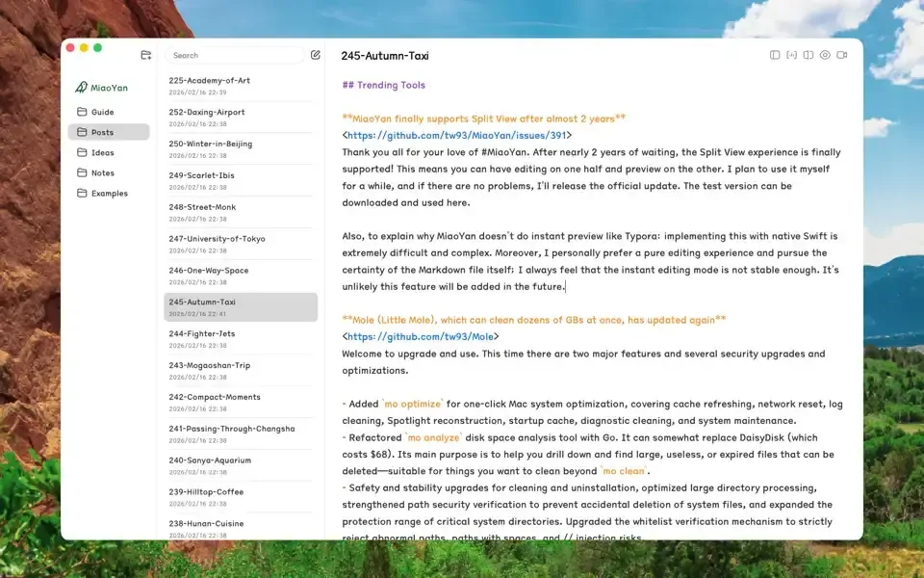The height and width of the screenshot is (578, 924).
Task: Click the `mo clean` inline code
Action: tap(624, 471)
